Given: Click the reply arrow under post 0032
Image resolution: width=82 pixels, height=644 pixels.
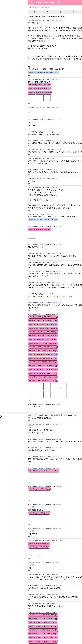Looking at the screenshot, I should point(29,558).
